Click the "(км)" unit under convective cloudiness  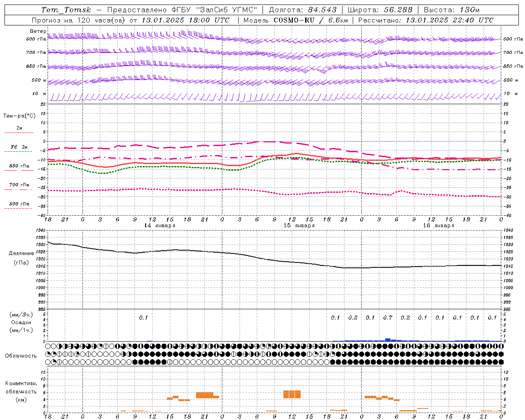tap(21, 399)
